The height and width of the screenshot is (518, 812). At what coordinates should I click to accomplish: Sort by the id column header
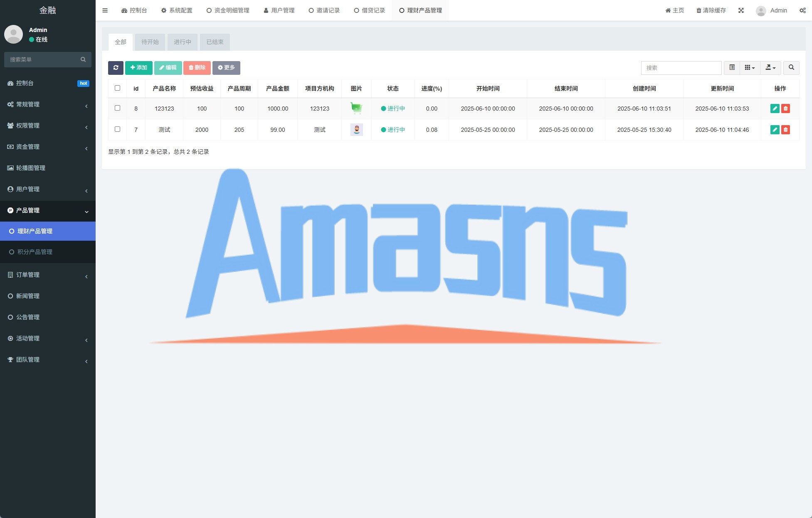136,89
